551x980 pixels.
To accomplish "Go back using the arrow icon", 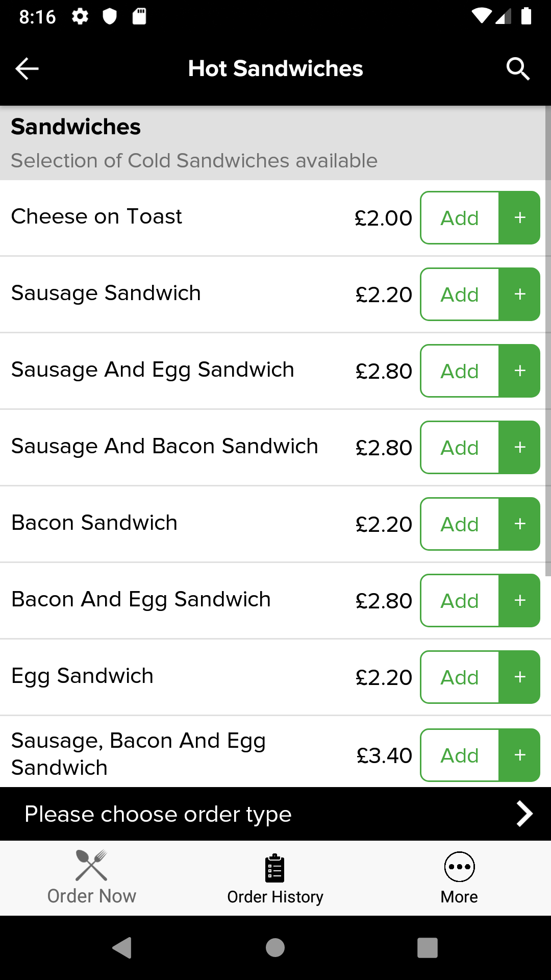I will [x=27, y=69].
